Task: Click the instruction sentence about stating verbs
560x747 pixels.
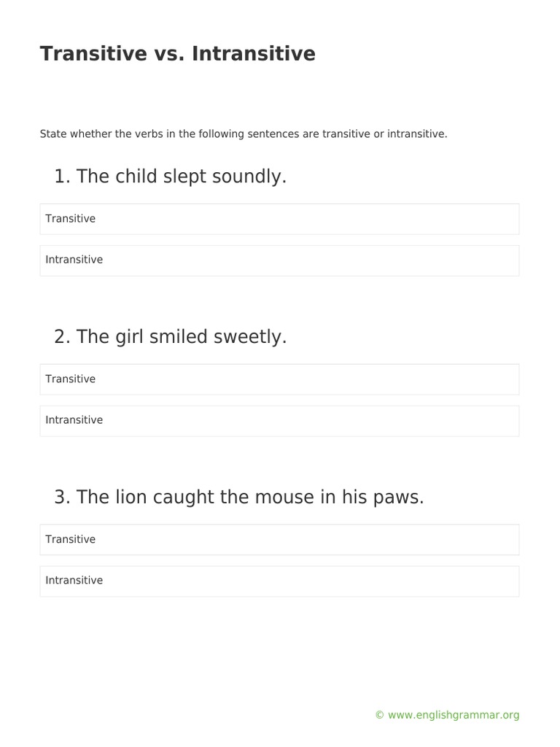Action: tap(244, 134)
